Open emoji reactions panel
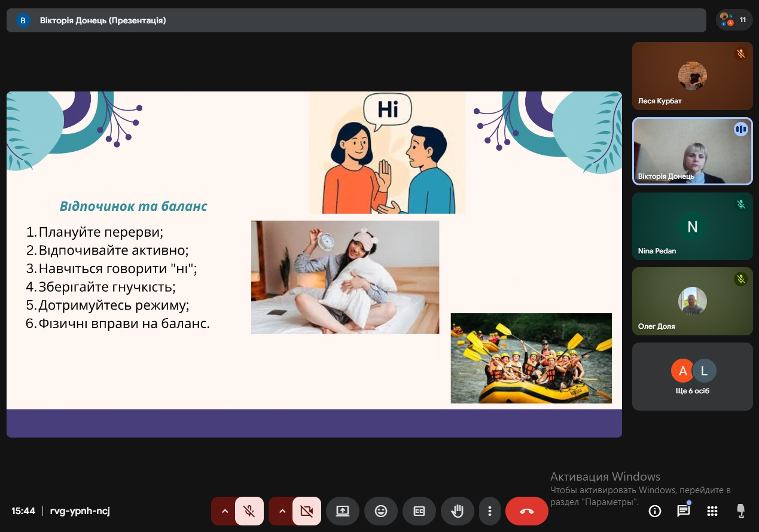 pos(381,511)
